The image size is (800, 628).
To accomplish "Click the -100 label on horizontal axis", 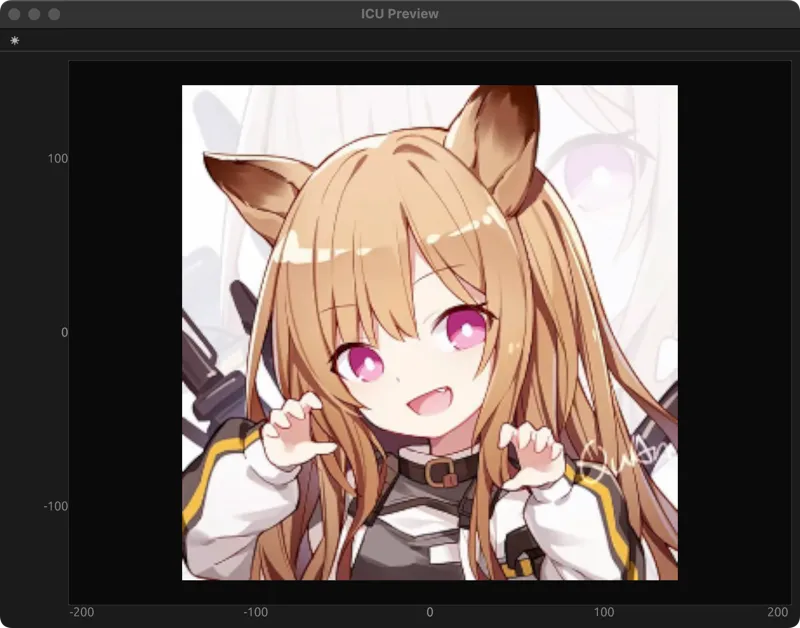I will coord(256,612).
